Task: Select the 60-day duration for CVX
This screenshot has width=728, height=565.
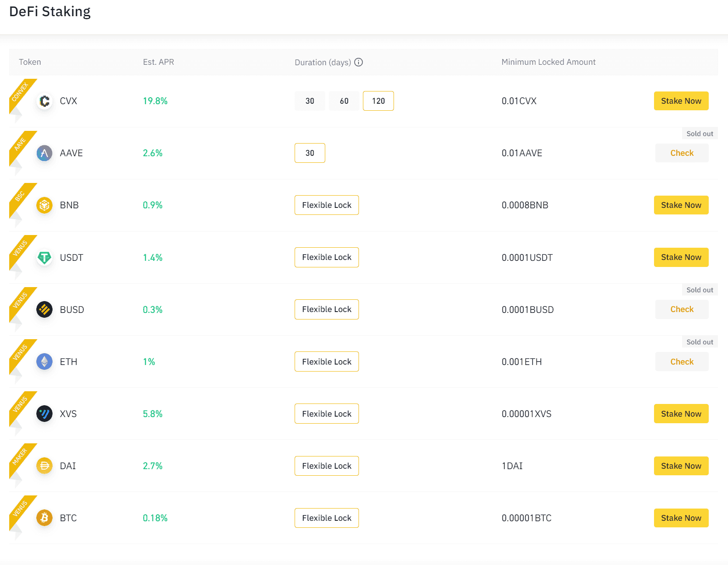Action: point(344,101)
